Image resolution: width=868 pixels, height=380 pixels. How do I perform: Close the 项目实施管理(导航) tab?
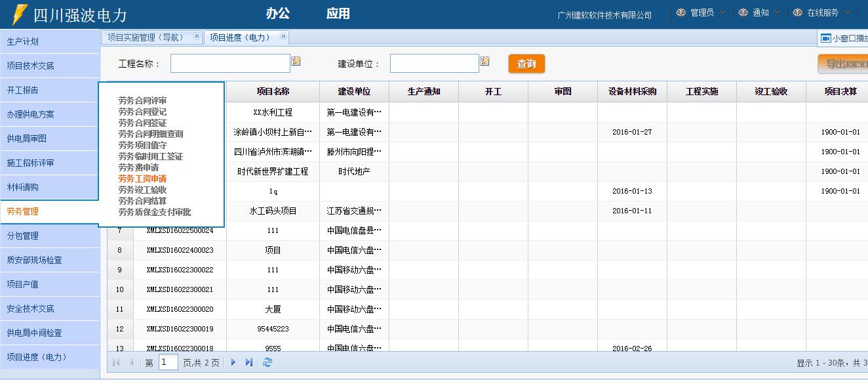point(197,37)
